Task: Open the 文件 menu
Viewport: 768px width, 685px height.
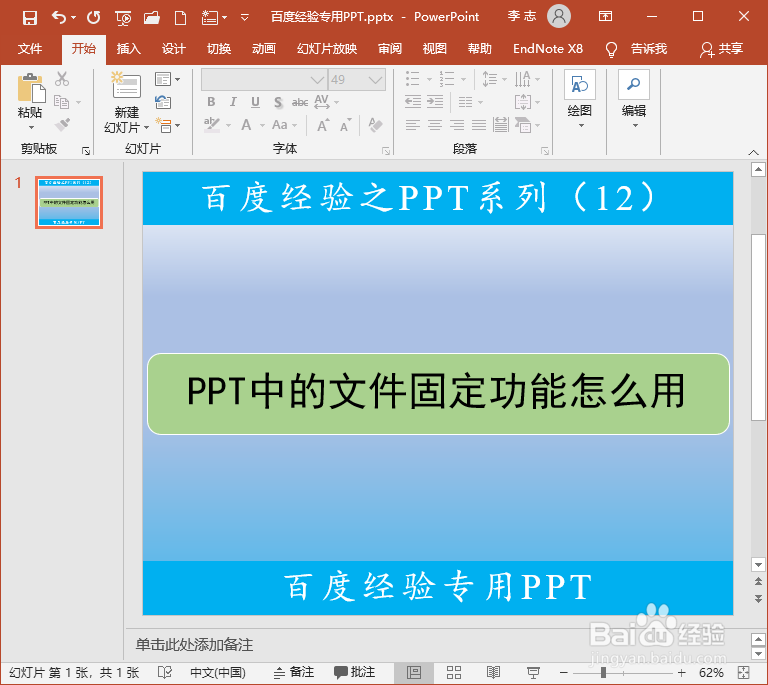Action: point(30,49)
